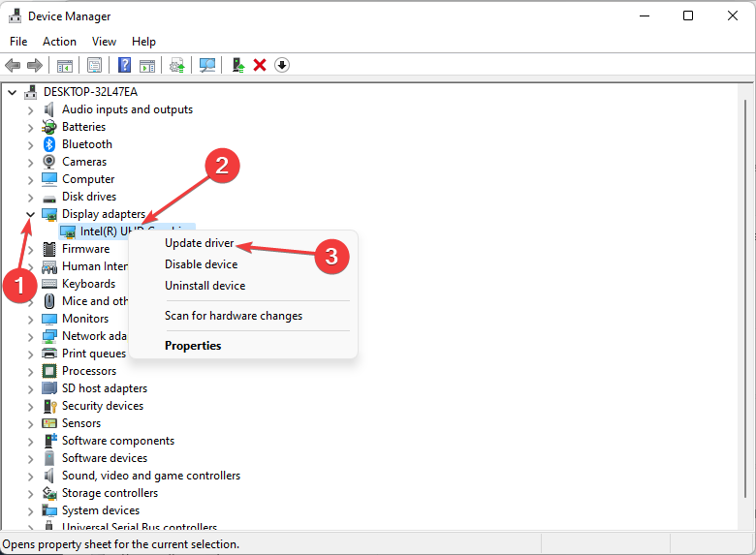
Task: Select the System devices item
Action: (101, 510)
